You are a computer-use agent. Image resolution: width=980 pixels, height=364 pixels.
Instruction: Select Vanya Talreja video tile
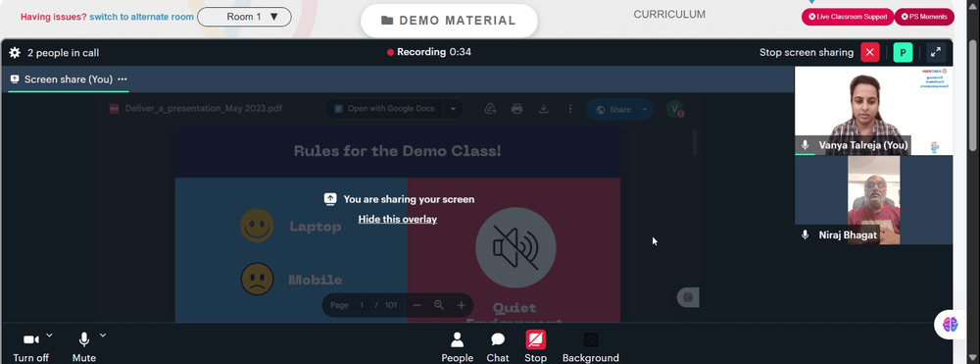click(874, 111)
